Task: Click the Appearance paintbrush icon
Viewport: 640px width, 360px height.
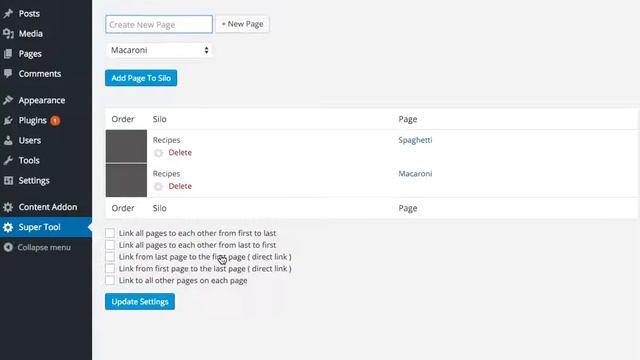Action: tap(8, 100)
